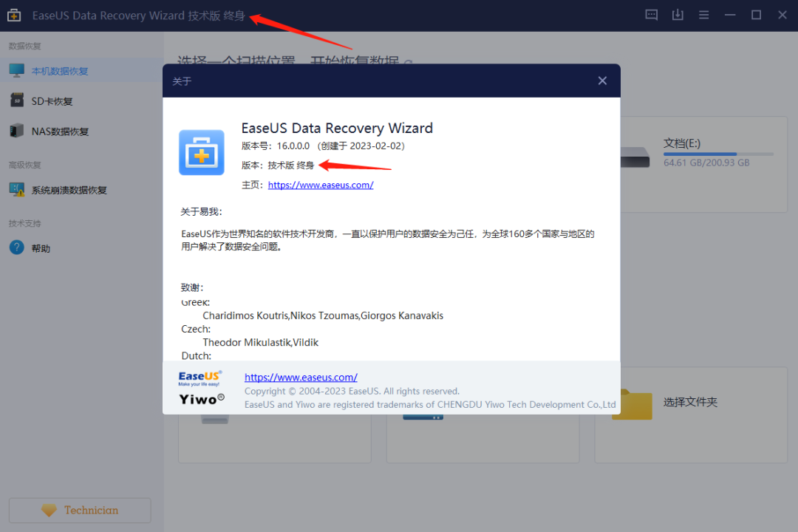798x532 pixels.
Task: Click the app logo icon in the title bar
Action: pos(14,16)
